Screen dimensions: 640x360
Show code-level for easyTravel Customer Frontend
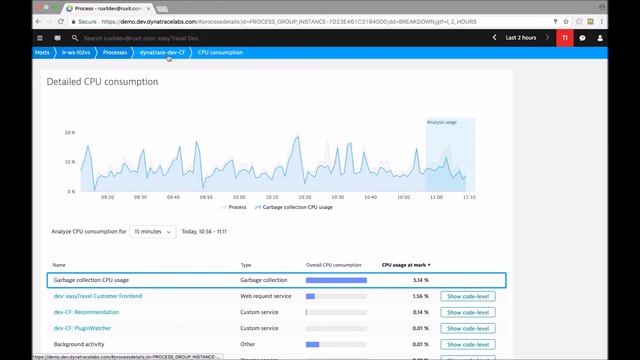pyautogui.click(x=468, y=296)
